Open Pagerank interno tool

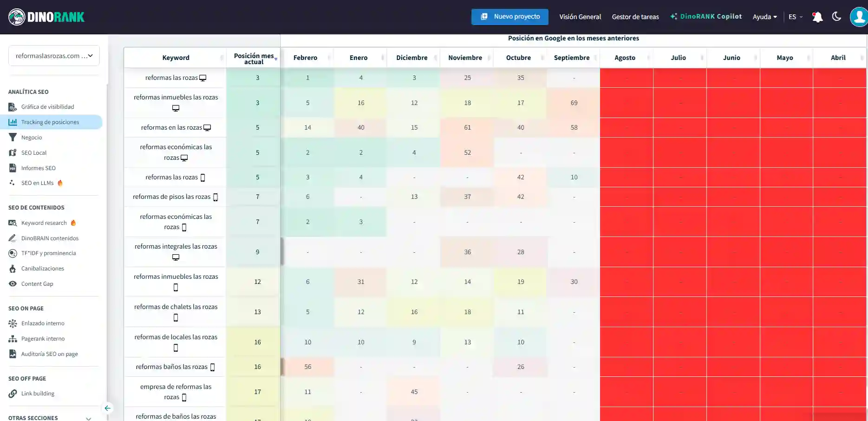(x=43, y=339)
